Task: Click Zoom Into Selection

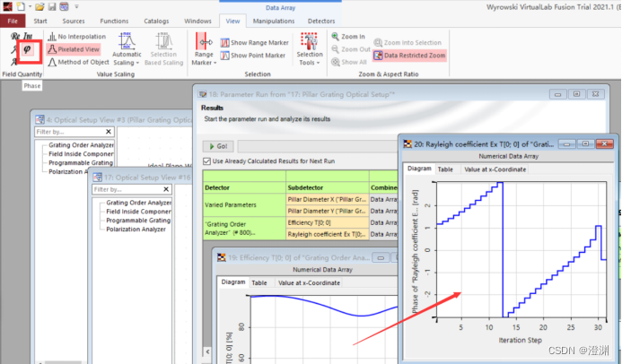Action: point(407,43)
